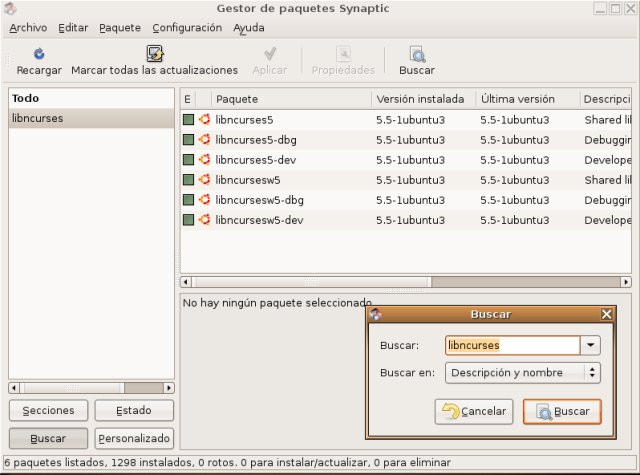
Task: Click the Synaptic window menu icon in title bar
Action: (x=10, y=9)
